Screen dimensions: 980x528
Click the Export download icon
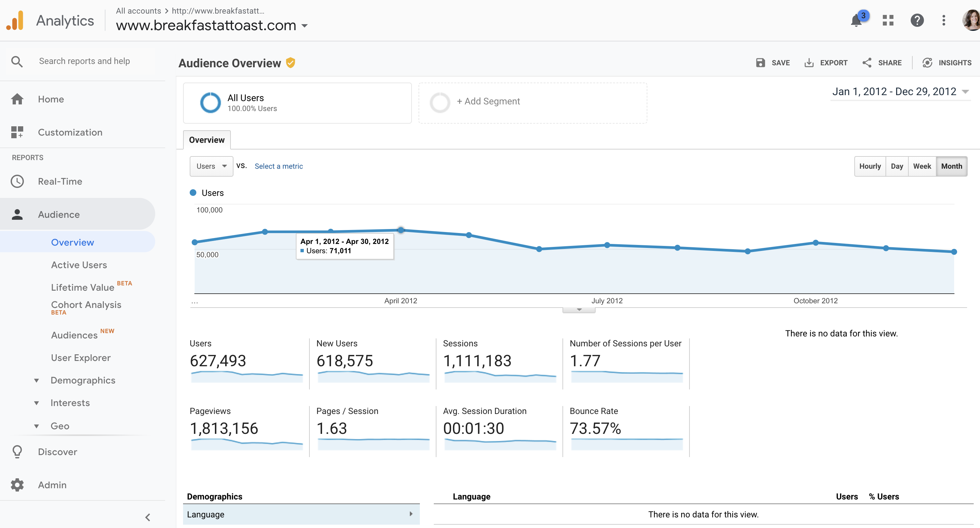[809, 63]
